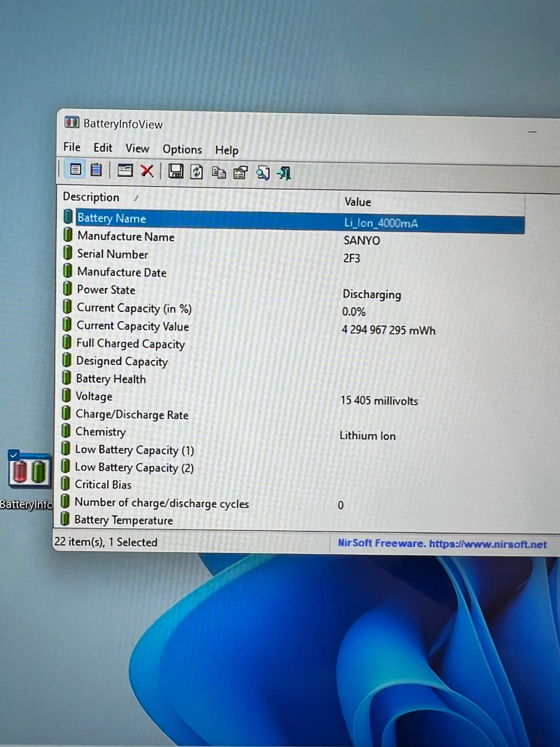
Task: Click the SANYO value cell
Action: pyautogui.click(x=362, y=241)
